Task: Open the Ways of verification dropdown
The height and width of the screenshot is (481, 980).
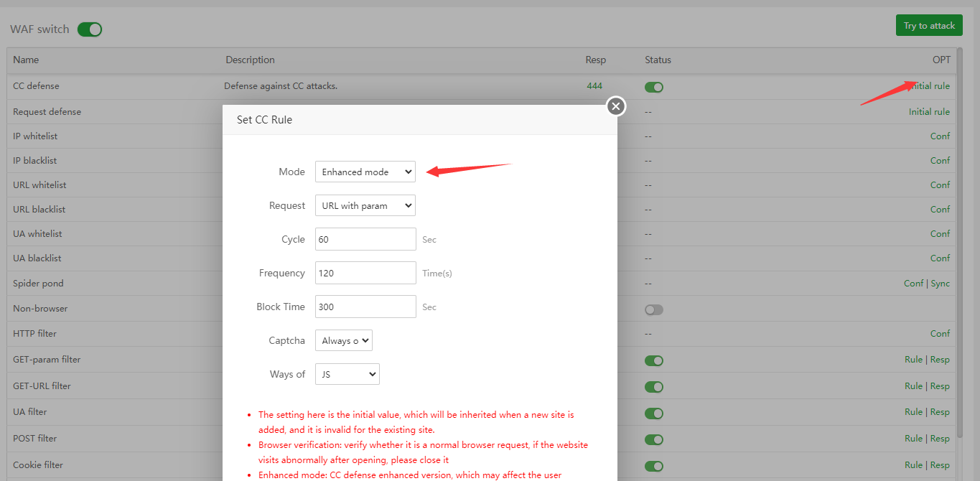Action: 347,374
